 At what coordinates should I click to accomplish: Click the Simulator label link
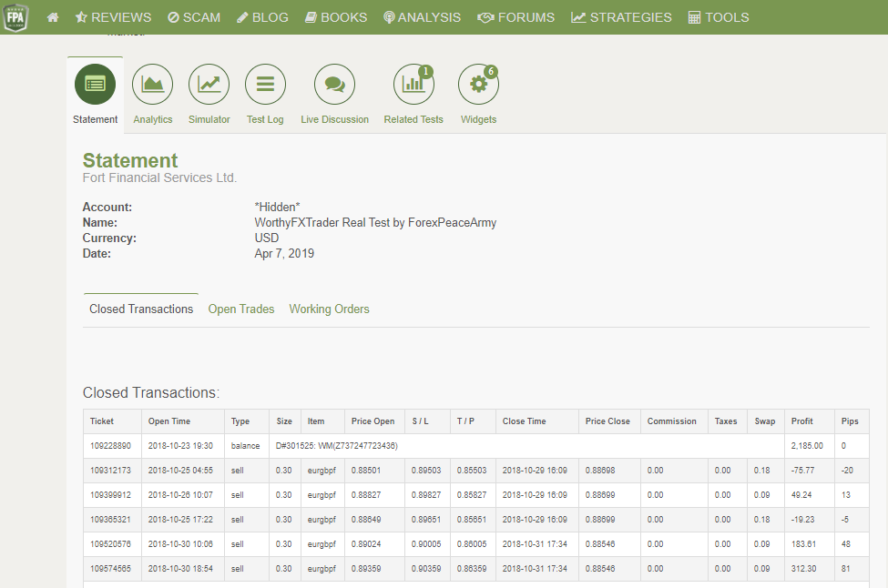click(x=209, y=119)
